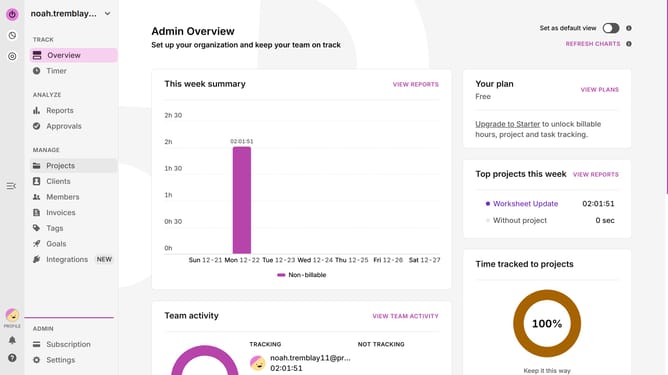668x375 pixels.
Task: Click the Monday bar in chart
Action: click(242, 200)
